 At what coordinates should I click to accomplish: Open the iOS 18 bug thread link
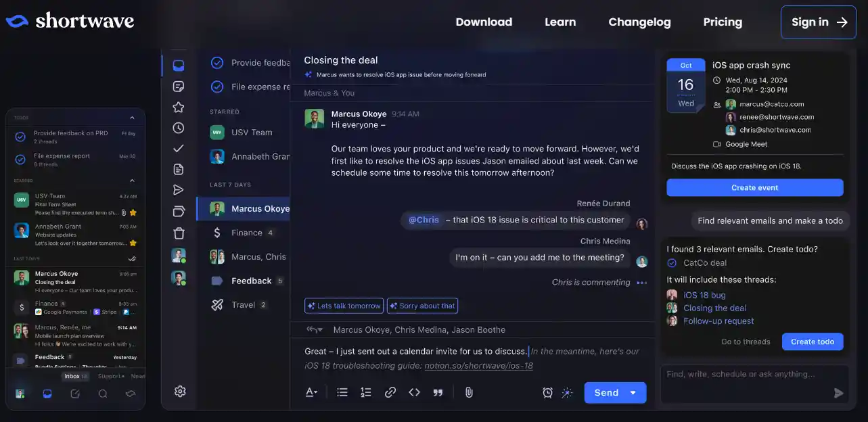[x=704, y=295]
